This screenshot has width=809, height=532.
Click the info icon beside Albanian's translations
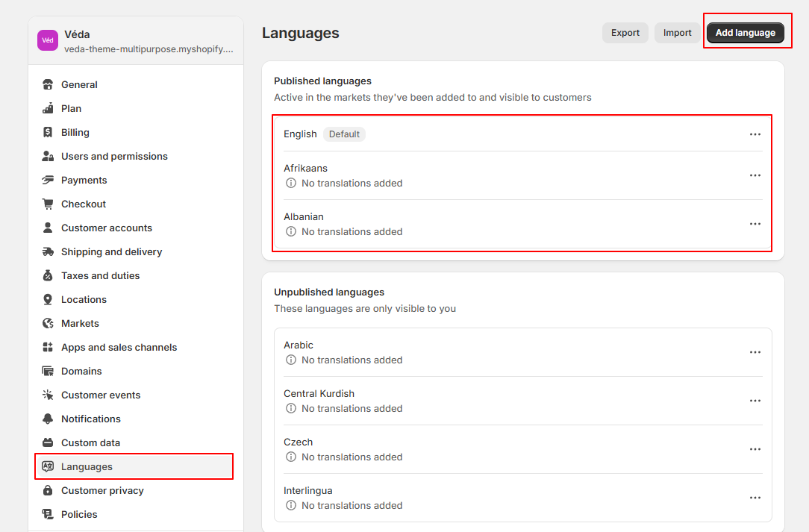tap(290, 231)
